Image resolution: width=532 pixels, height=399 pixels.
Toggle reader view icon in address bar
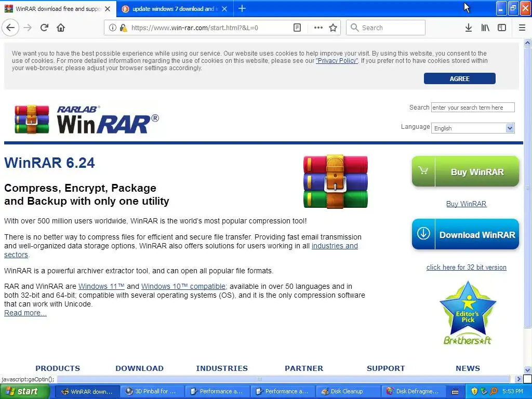click(x=297, y=28)
